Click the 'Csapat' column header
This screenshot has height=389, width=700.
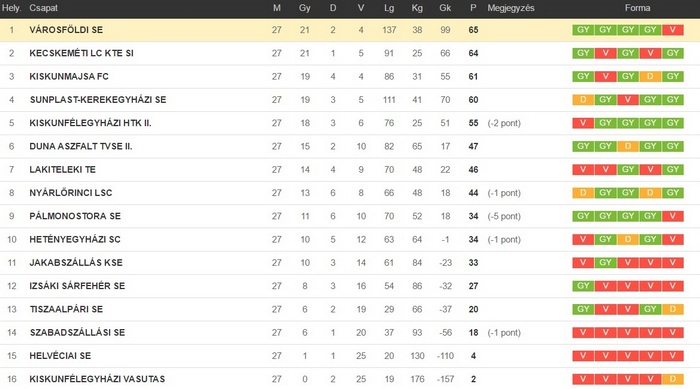43,8
